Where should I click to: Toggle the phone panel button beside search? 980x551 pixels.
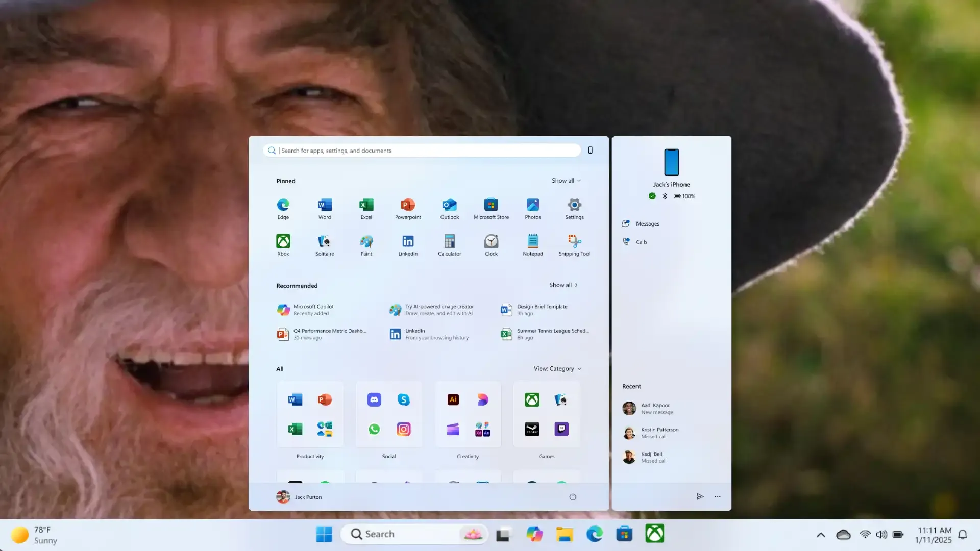[590, 150]
